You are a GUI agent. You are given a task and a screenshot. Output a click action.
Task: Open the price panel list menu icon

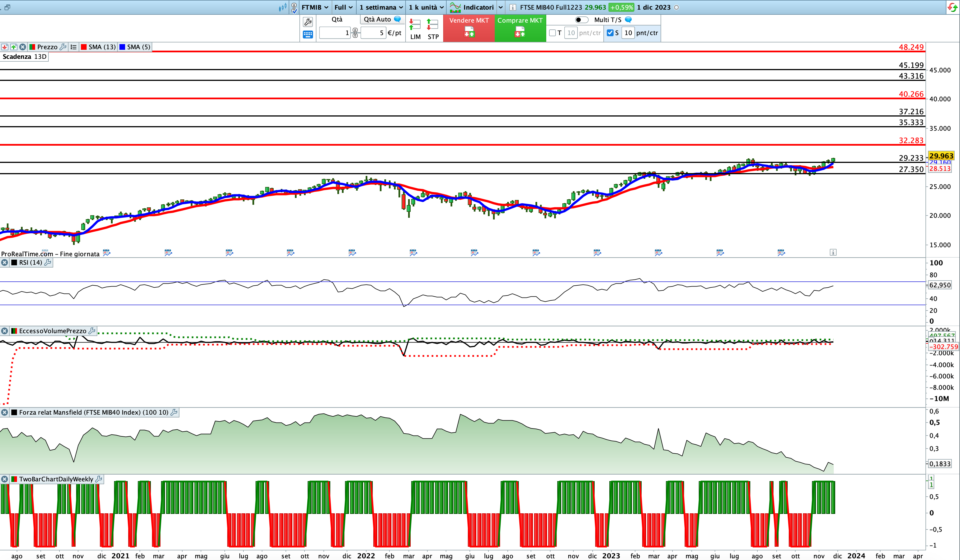pos(74,47)
